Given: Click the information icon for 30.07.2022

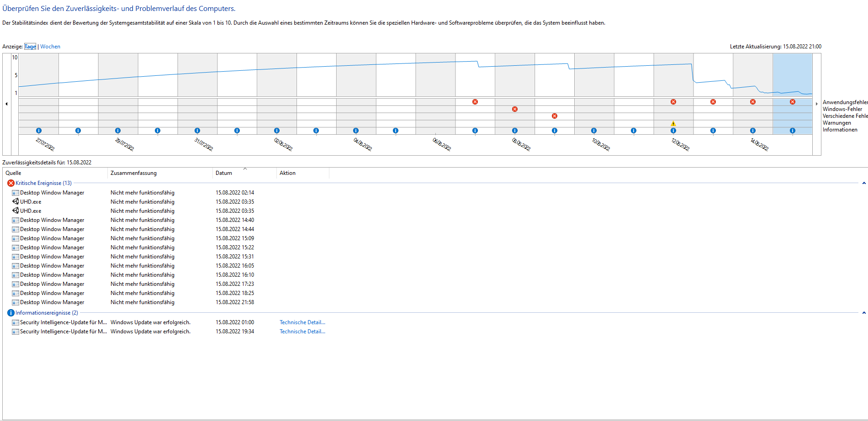Looking at the screenshot, I should click(158, 131).
